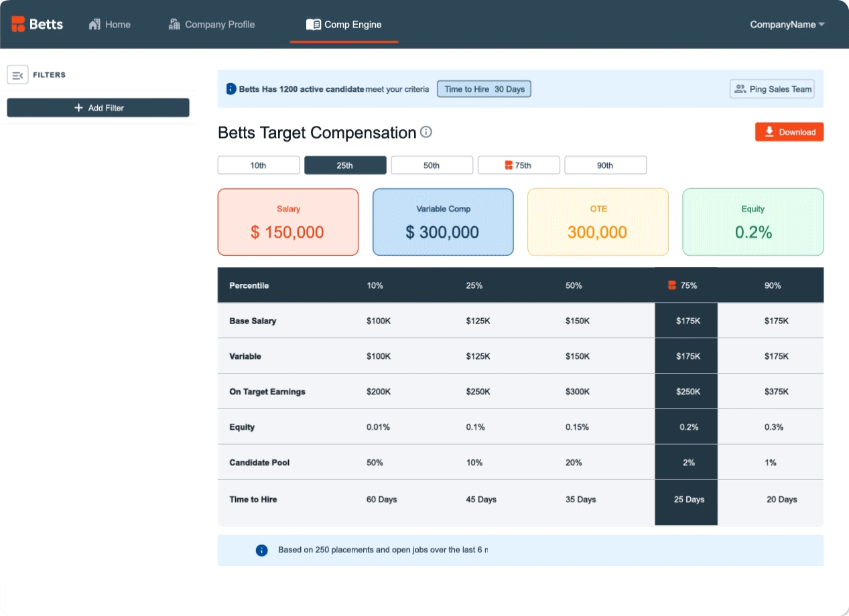
Task: Download the compensation report
Action: (x=789, y=132)
